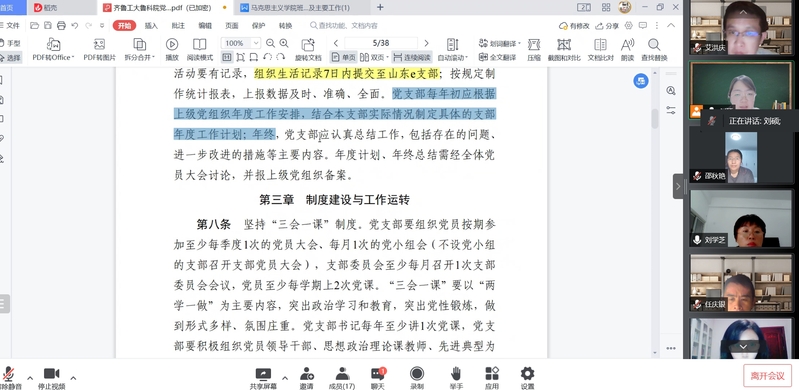Switch to the 稻壳 document tab
Image resolution: width=799 pixels, height=390 pixels.
pyautogui.click(x=61, y=8)
